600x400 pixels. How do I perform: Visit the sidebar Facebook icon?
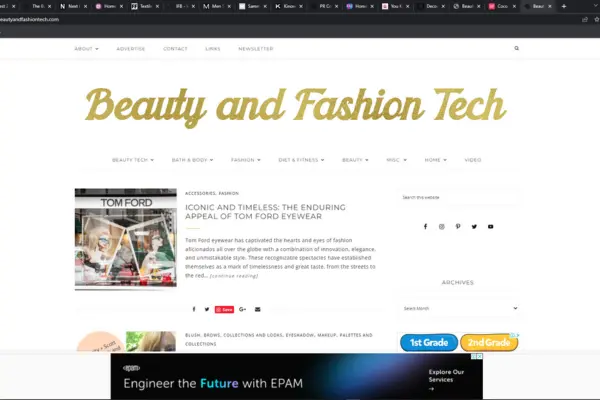(x=425, y=227)
